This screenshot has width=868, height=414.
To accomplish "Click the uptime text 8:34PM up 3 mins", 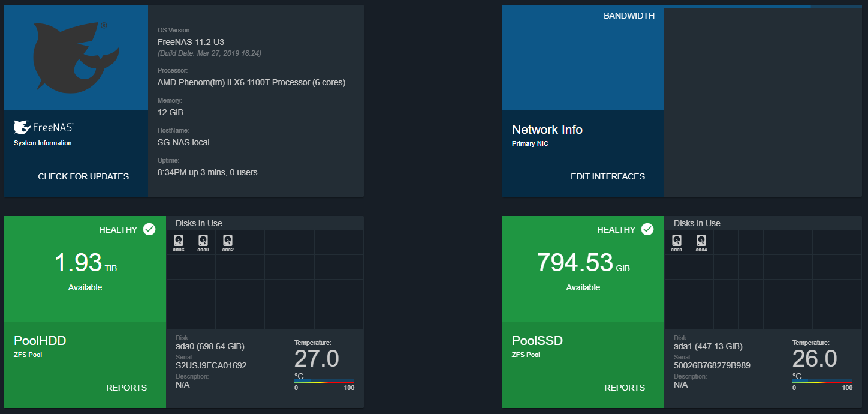I will click(x=207, y=172).
